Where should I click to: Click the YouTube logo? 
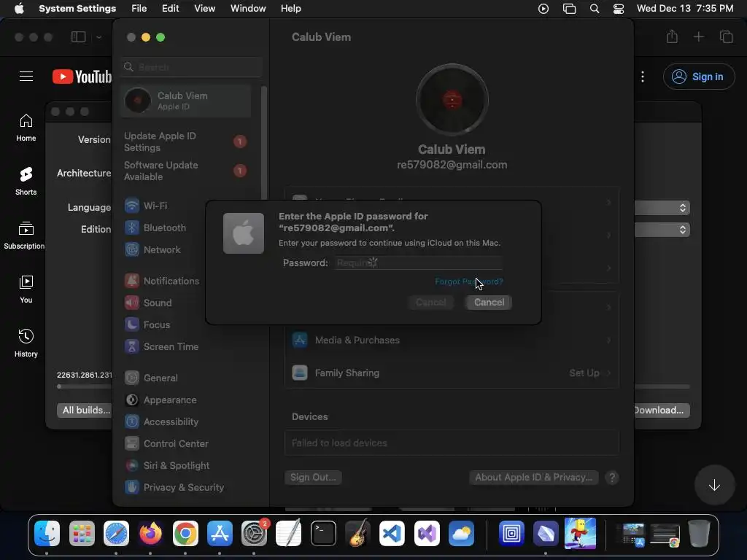pyautogui.click(x=82, y=77)
